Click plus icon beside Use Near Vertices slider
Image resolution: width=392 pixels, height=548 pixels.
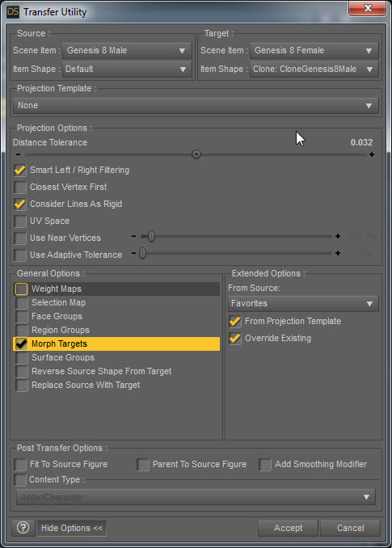coord(338,236)
